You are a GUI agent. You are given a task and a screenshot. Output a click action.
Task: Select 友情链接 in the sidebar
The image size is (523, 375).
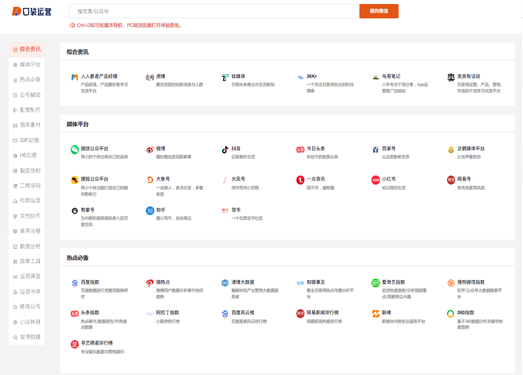[27, 337]
